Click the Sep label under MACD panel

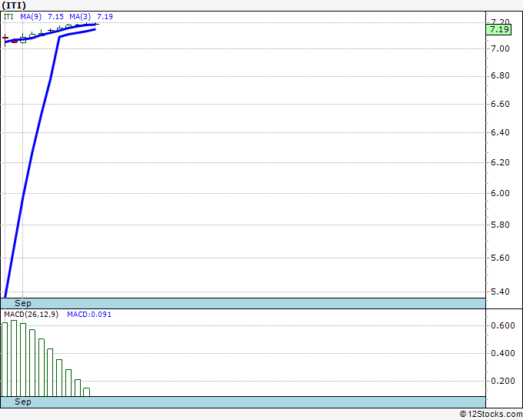pos(23,402)
